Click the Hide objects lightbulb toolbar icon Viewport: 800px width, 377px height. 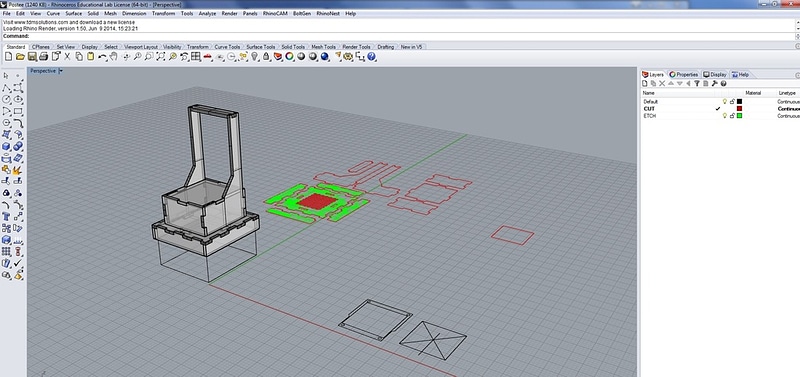pyautogui.click(x=255, y=57)
